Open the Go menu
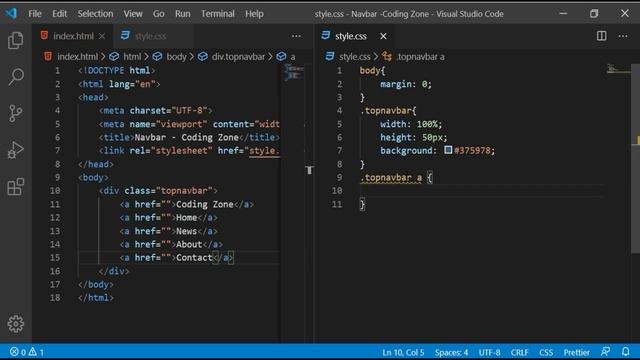Viewport: 640px width, 360px height. 158,14
